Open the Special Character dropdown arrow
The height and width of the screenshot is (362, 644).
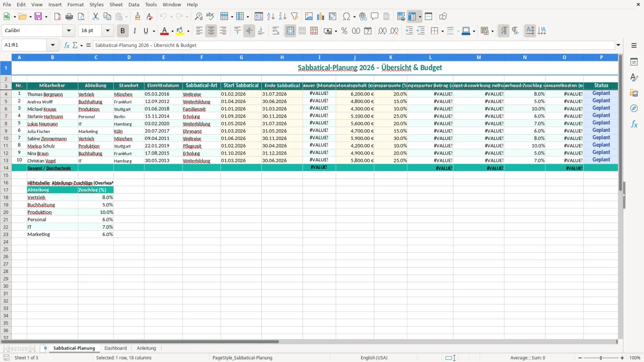pyautogui.click(x=355, y=17)
